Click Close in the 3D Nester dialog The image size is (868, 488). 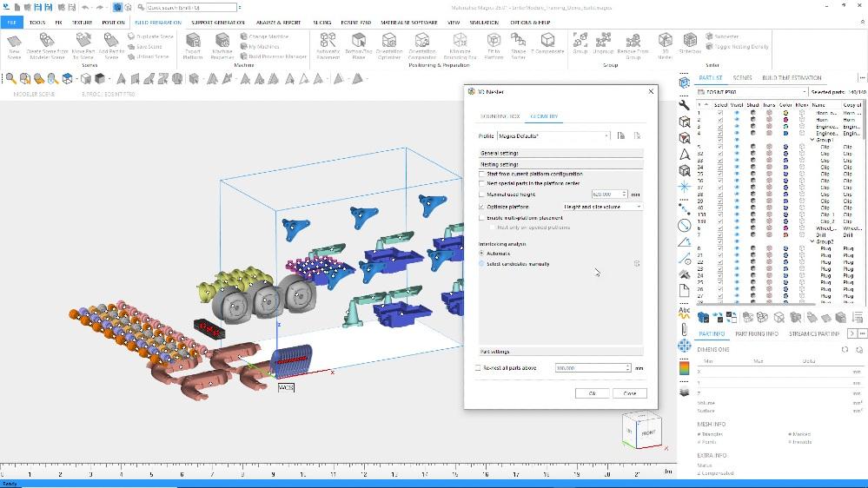(x=630, y=393)
